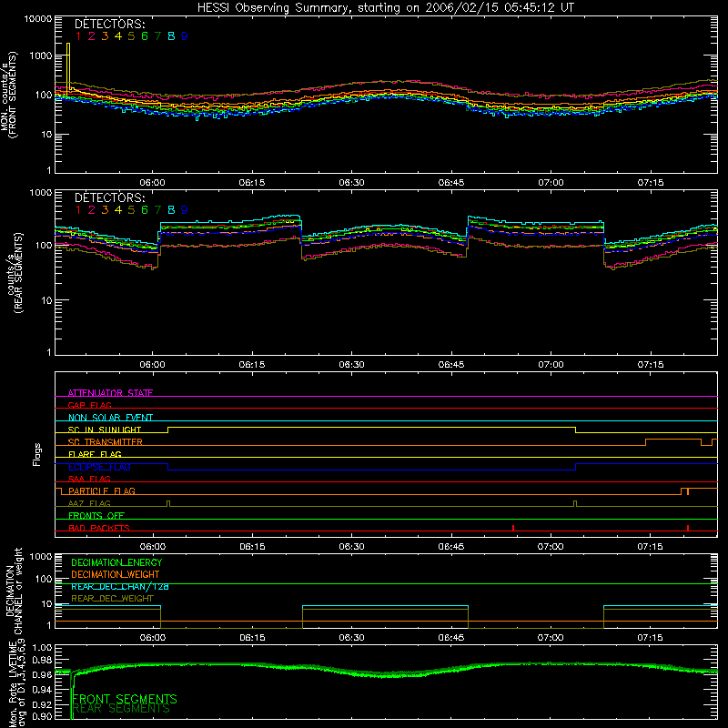Click yellow detector 4 in rear segments legend
728x728 pixels.
tap(118, 210)
